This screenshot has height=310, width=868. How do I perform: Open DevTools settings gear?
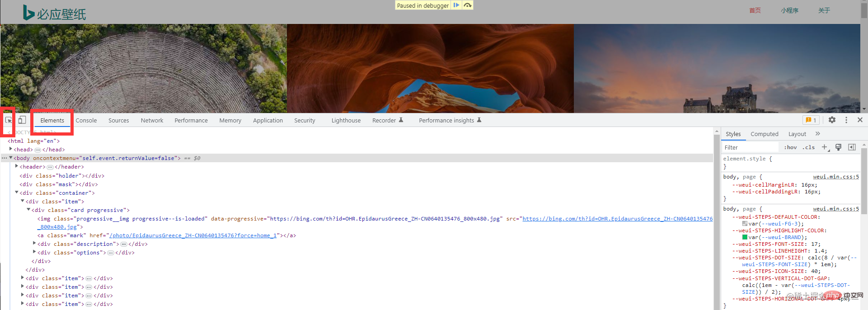tap(832, 120)
